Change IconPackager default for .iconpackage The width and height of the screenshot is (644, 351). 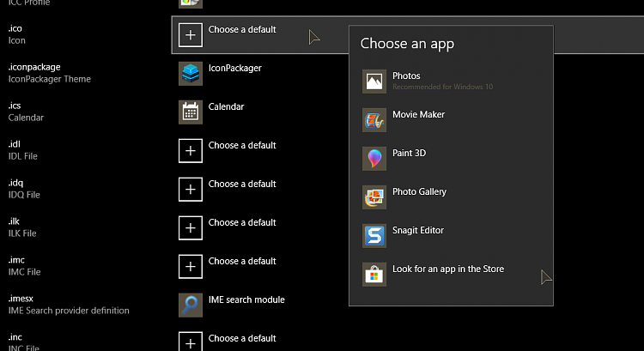coord(235,68)
